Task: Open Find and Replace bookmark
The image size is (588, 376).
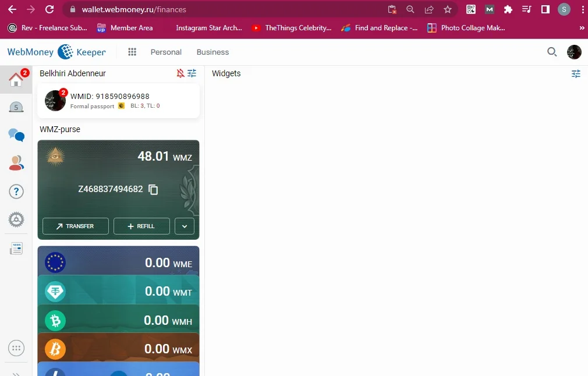Action: (x=380, y=28)
